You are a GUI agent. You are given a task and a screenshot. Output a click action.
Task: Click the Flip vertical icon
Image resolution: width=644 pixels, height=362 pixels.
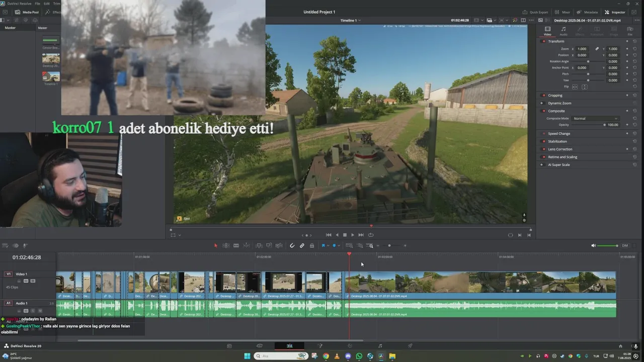click(585, 87)
